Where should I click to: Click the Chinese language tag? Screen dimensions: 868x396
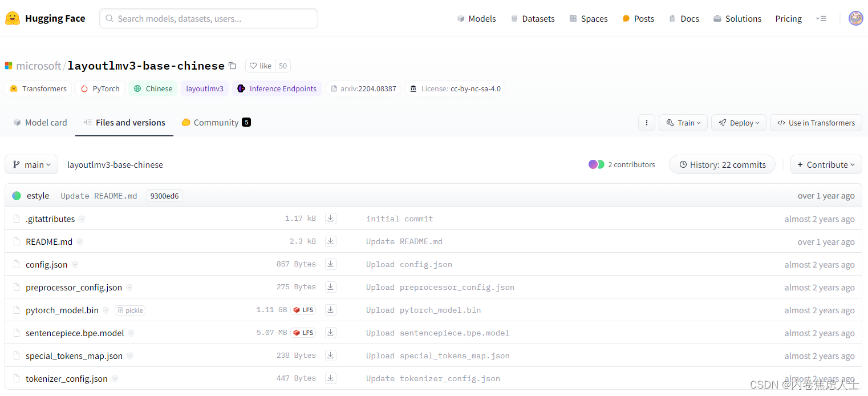(153, 88)
